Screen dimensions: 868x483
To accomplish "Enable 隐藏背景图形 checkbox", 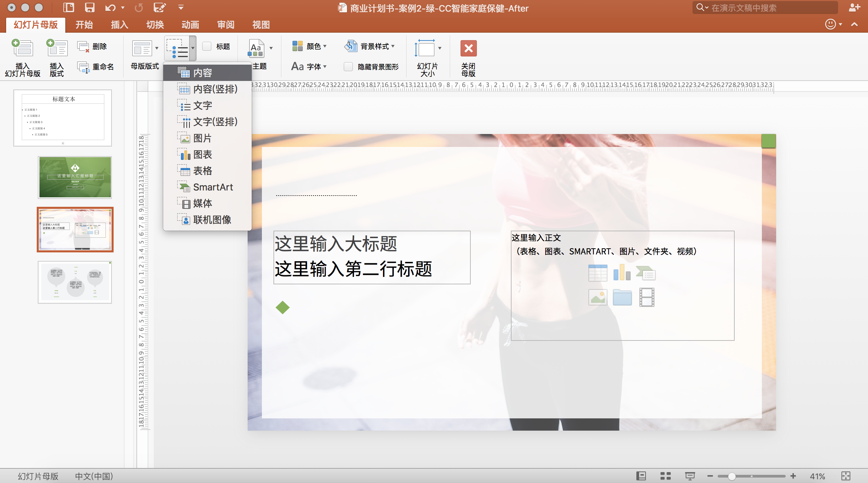I will coord(348,67).
